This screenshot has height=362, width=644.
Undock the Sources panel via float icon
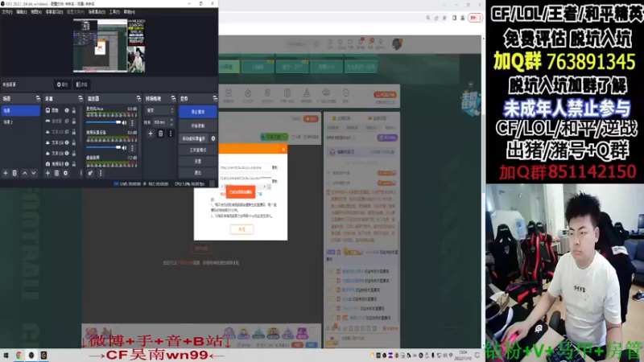[x=80, y=98]
